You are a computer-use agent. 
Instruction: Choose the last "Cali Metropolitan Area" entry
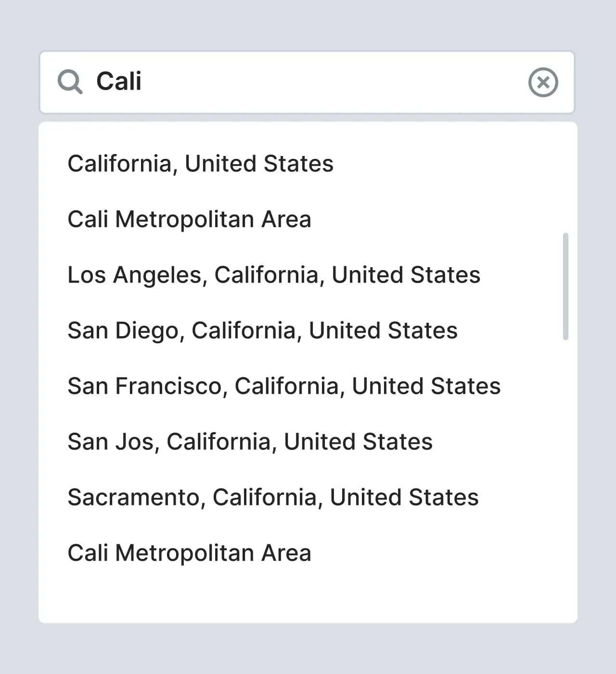[189, 553]
